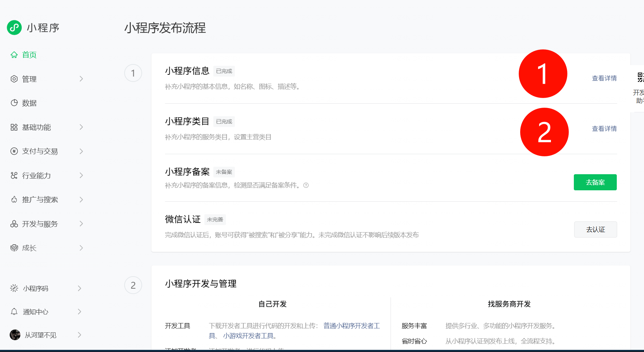
Task: Expand the 基础功能 menu chevron
Action: tap(81, 127)
